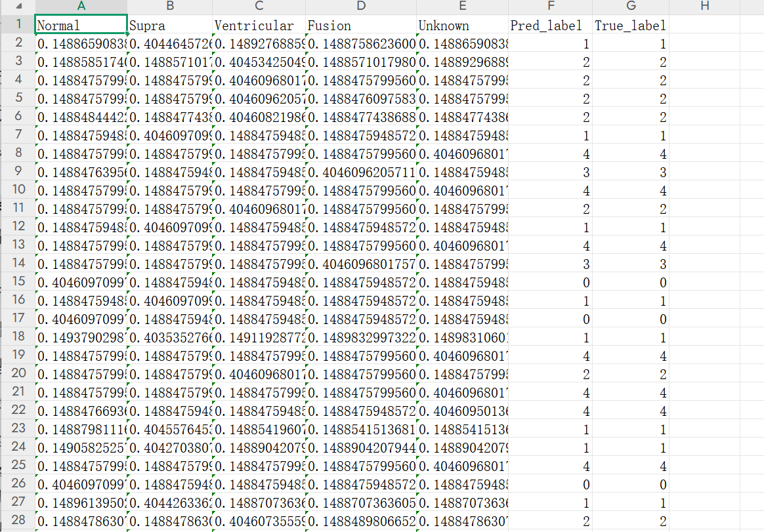
Task: Click the Normal header cell
Action: pos(81,25)
